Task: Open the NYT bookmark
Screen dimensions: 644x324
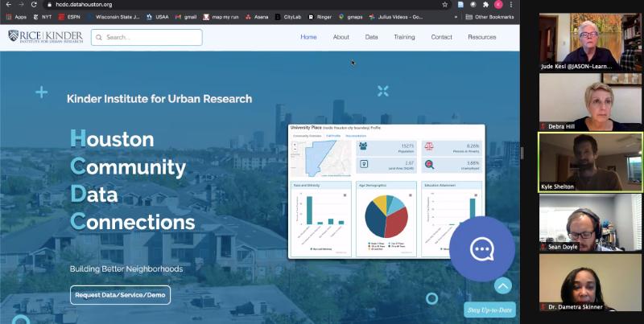Action: tap(43, 17)
